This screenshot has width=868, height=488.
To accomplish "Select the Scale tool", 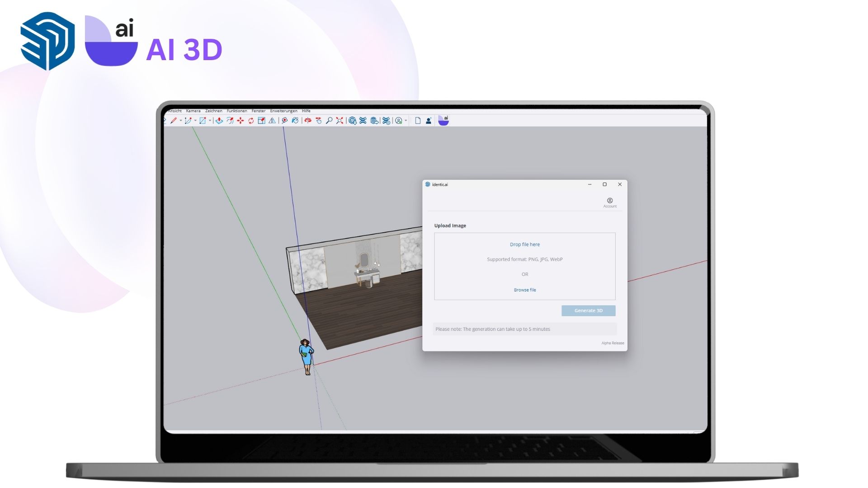I will [x=261, y=121].
